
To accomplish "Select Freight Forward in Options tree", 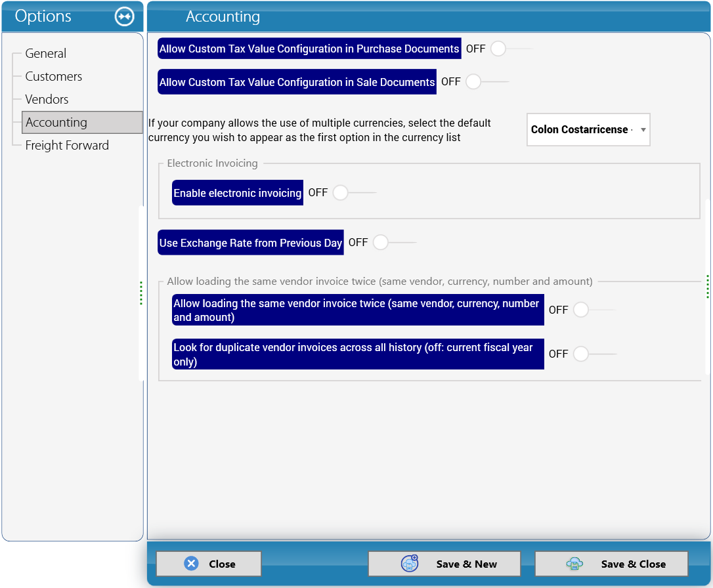I will point(67,145).
